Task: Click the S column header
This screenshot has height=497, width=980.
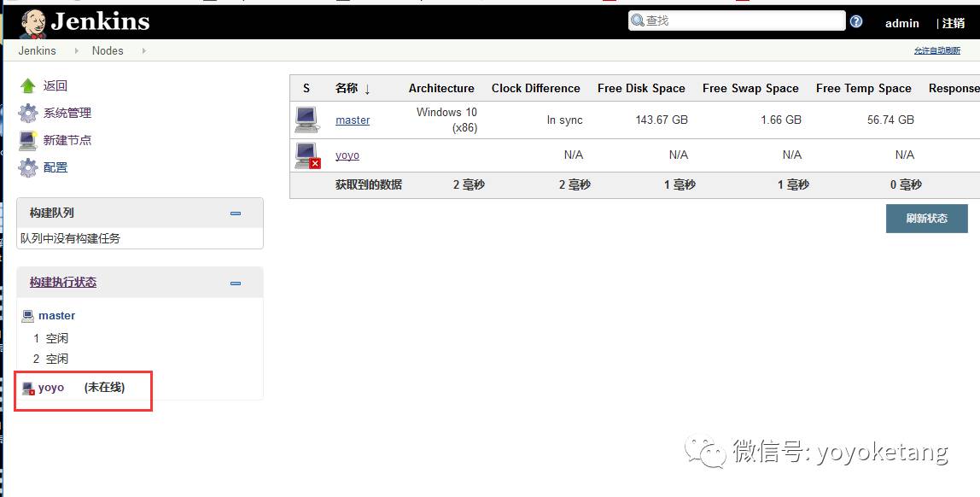Action: [306, 88]
